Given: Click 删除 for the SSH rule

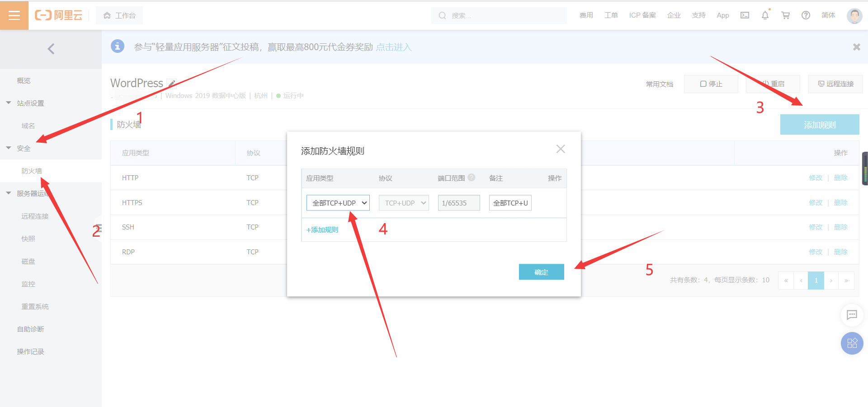Looking at the screenshot, I should [840, 227].
